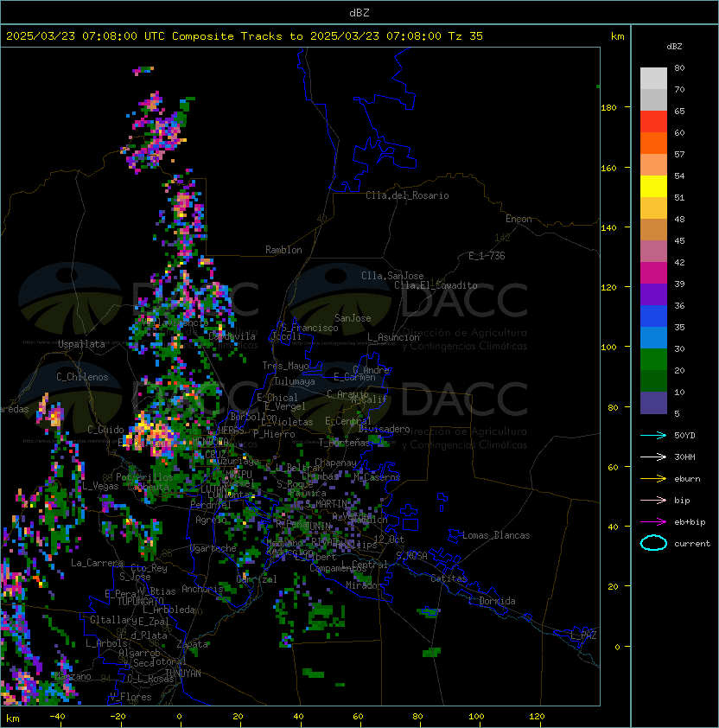Click the 'Uspallata' map label
This screenshot has width=719, height=728.
(81, 344)
